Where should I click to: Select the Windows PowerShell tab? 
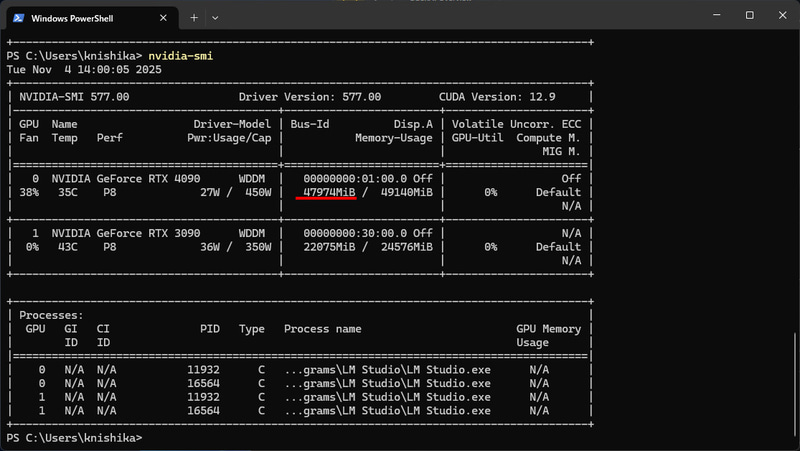(x=92, y=18)
